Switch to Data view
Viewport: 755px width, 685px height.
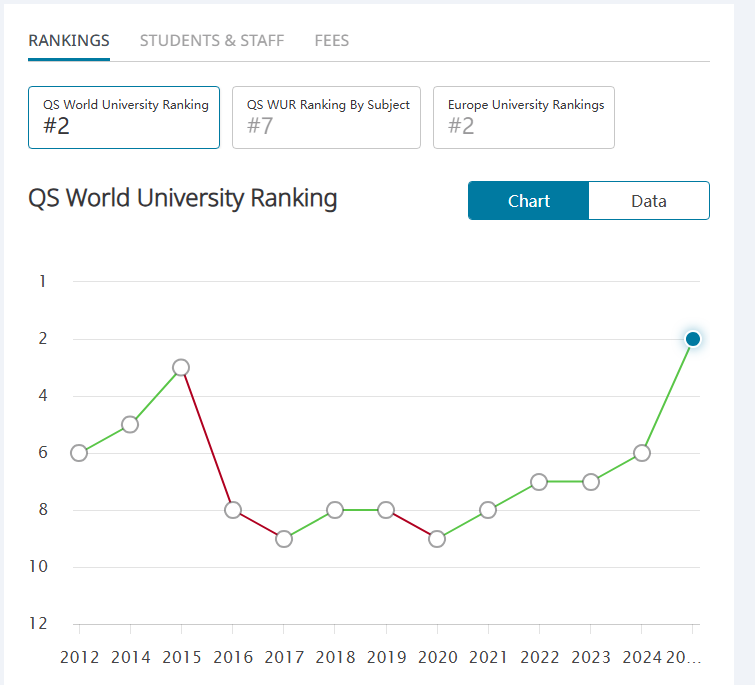(649, 201)
